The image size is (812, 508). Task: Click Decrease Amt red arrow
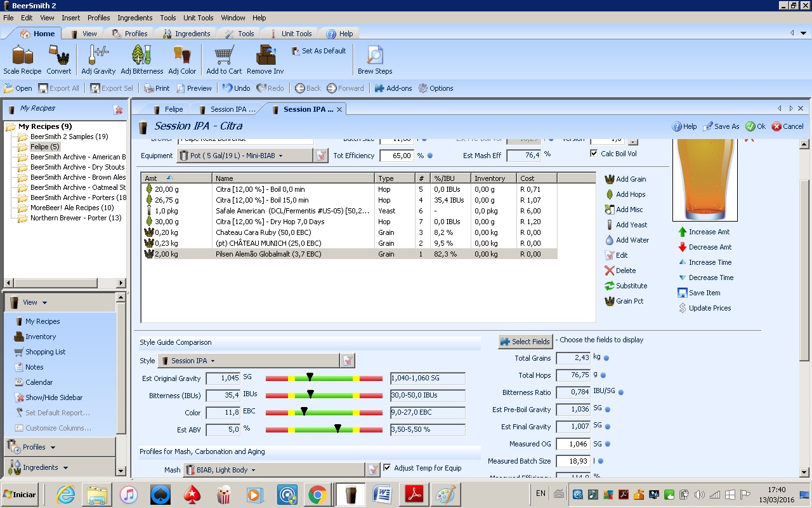[x=683, y=247]
